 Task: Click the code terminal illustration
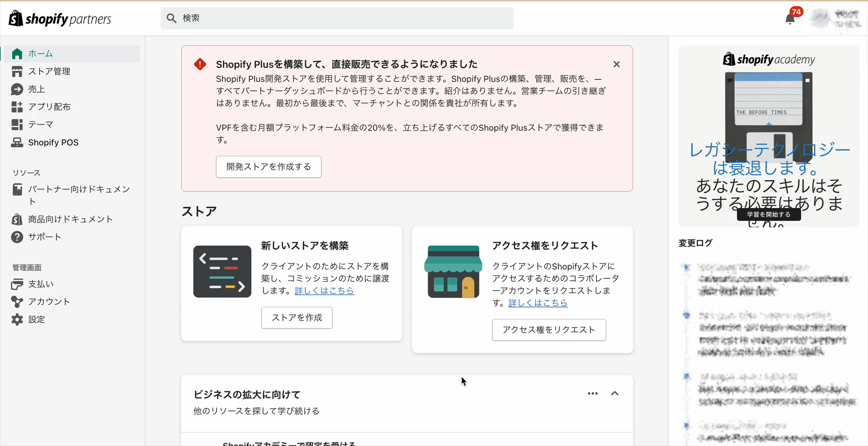point(222,271)
